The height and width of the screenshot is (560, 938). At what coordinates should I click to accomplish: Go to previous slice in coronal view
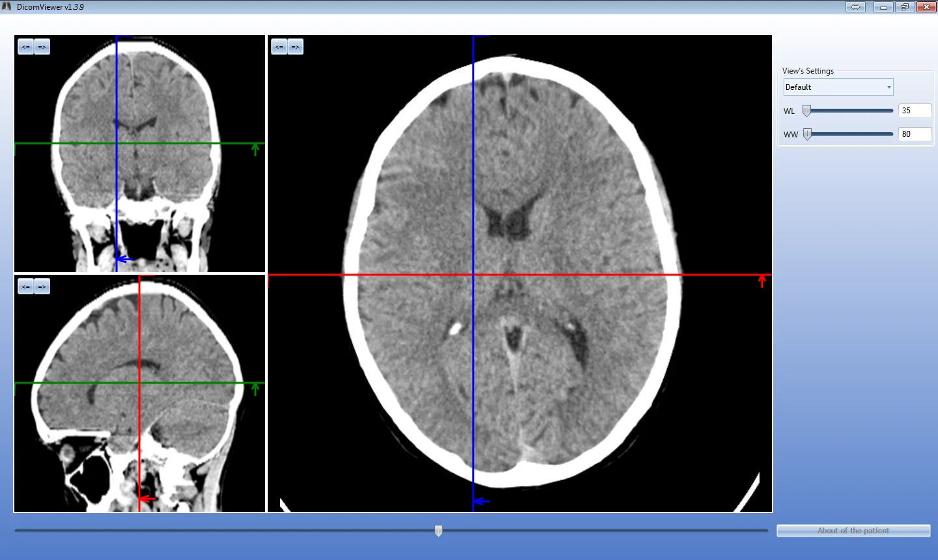click(x=26, y=47)
